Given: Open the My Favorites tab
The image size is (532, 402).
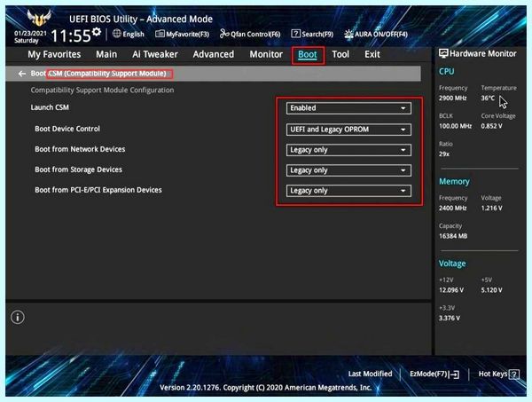Looking at the screenshot, I should click(x=54, y=54).
